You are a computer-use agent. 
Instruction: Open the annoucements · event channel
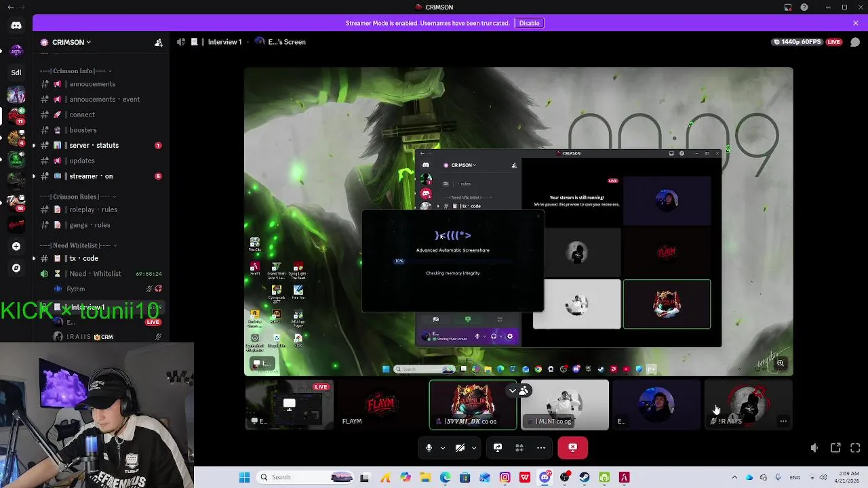(x=100, y=99)
